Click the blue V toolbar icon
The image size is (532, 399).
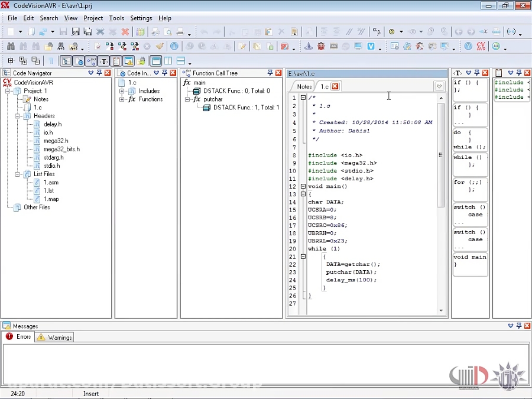coord(371,46)
